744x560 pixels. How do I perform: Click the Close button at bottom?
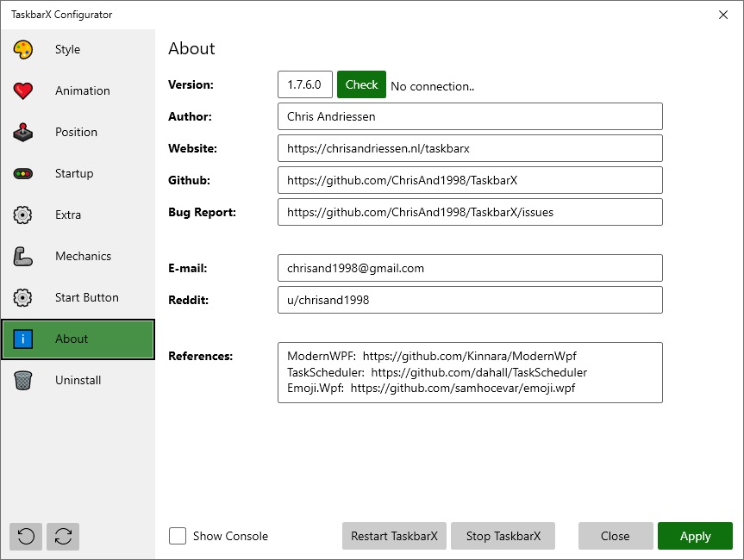[616, 536]
